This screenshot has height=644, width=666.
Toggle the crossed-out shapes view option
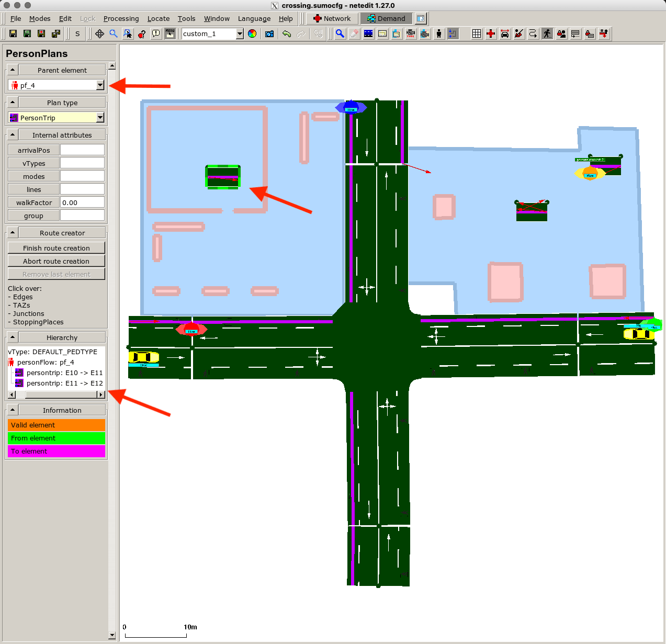(x=519, y=33)
